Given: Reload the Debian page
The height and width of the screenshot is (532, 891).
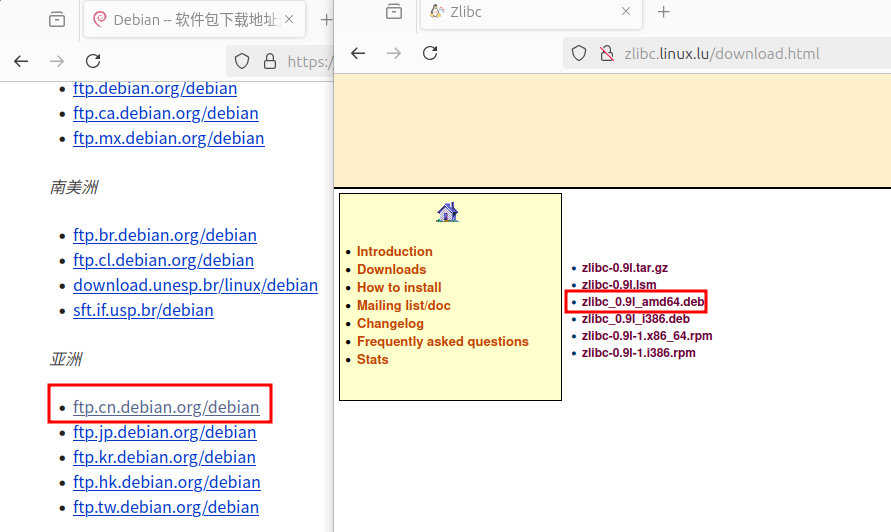Looking at the screenshot, I should [x=93, y=61].
